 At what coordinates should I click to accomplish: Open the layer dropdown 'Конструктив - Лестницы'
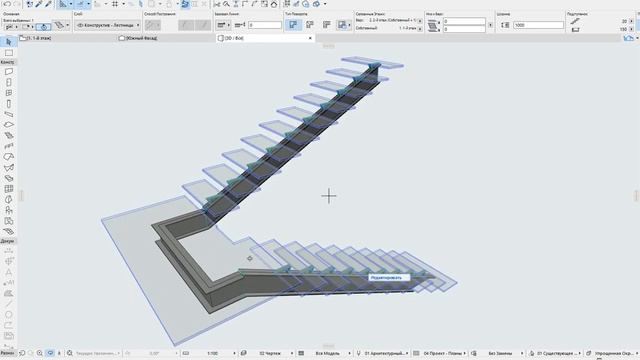click(x=108, y=25)
